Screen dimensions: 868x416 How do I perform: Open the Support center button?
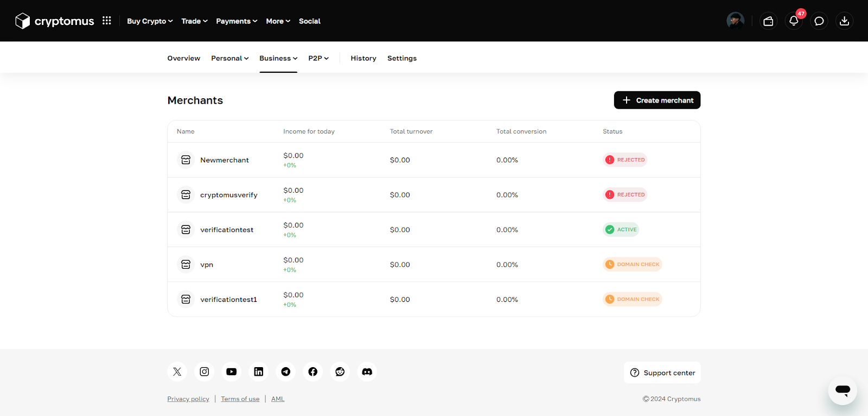662,373
